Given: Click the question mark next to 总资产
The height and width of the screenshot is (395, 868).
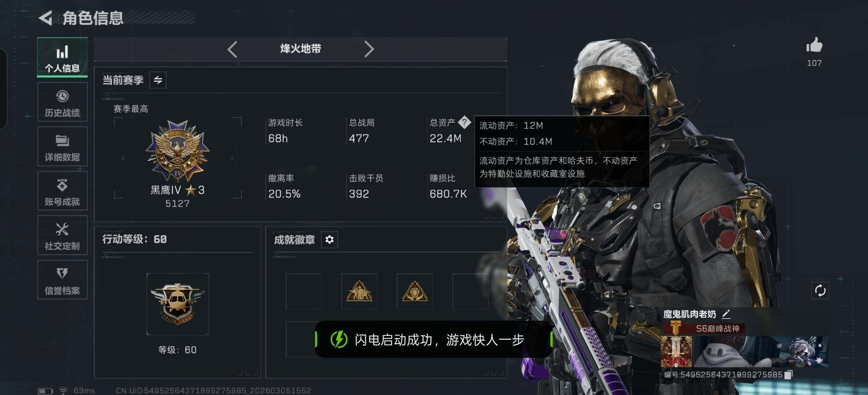Looking at the screenshot, I should point(464,122).
